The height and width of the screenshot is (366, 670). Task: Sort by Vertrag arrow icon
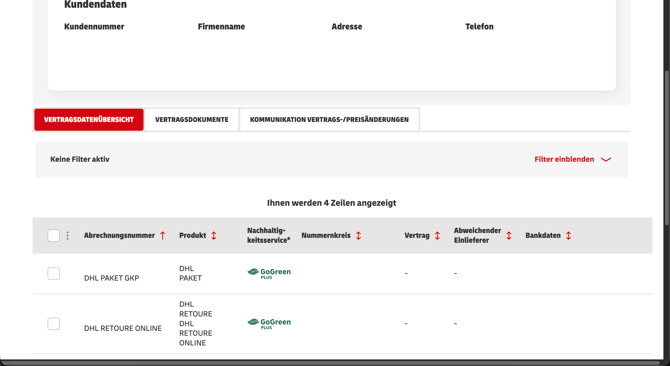(437, 235)
